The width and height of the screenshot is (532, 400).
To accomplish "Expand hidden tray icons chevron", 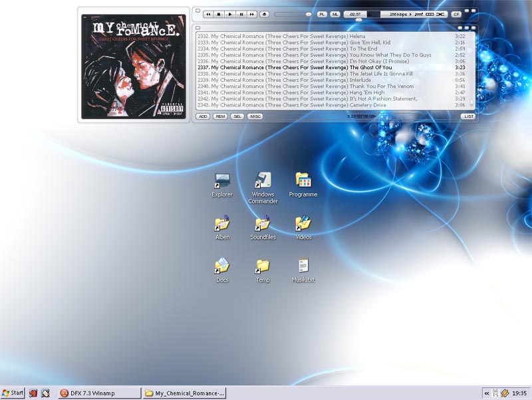I will [x=487, y=393].
